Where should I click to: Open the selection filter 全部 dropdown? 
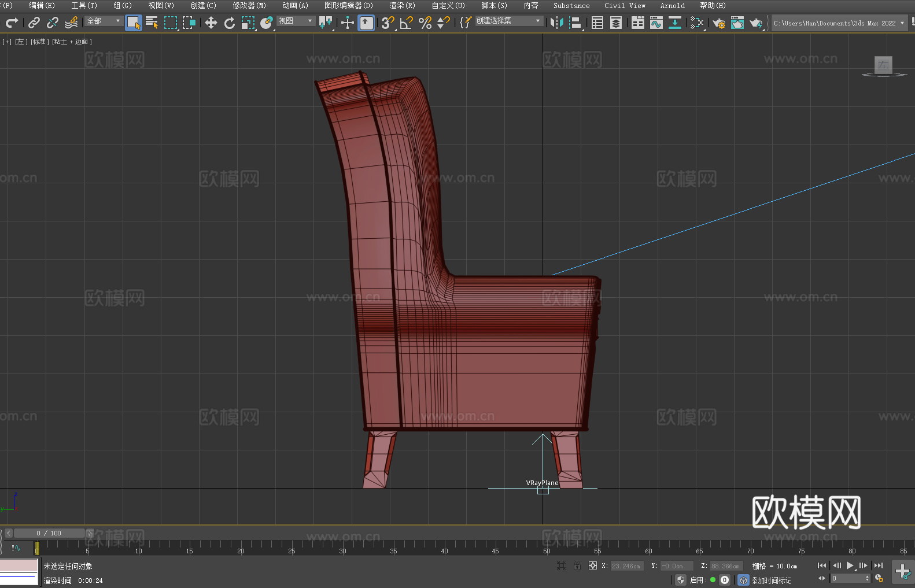[104, 21]
